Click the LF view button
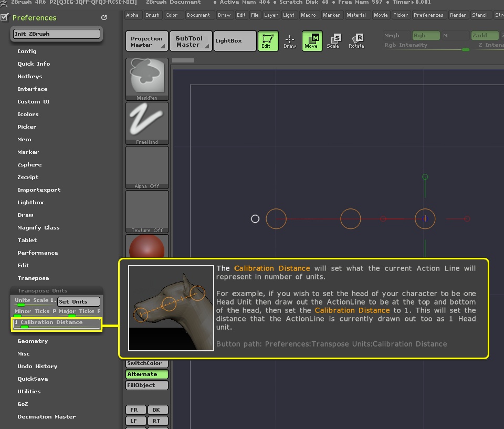504x429 pixels. click(135, 421)
